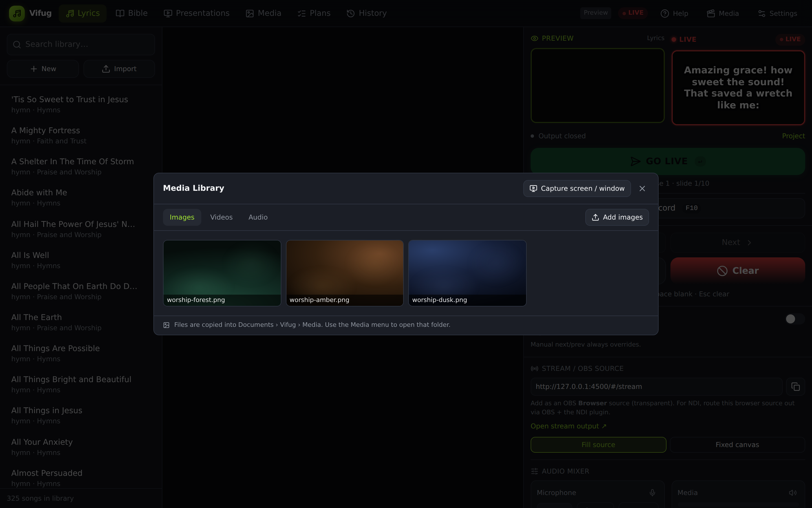Click the Project link
The width and height of the screenshot is (812, 508).
tap(793, 136)
